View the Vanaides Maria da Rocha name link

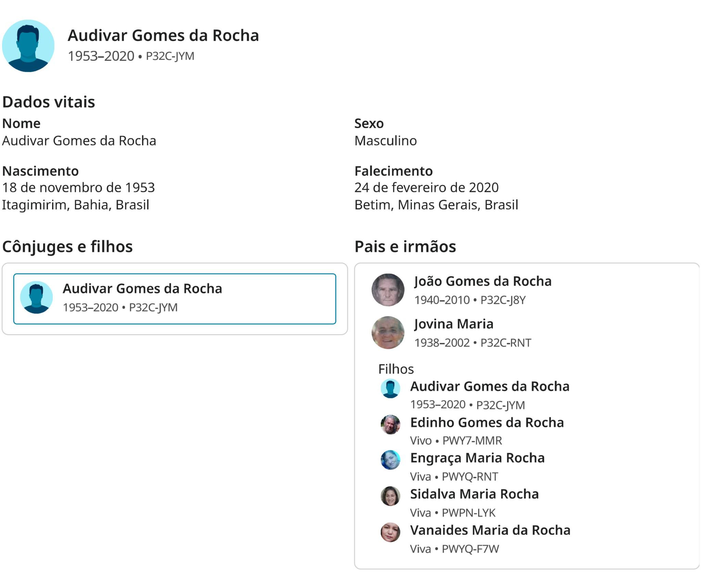(490, 530)
